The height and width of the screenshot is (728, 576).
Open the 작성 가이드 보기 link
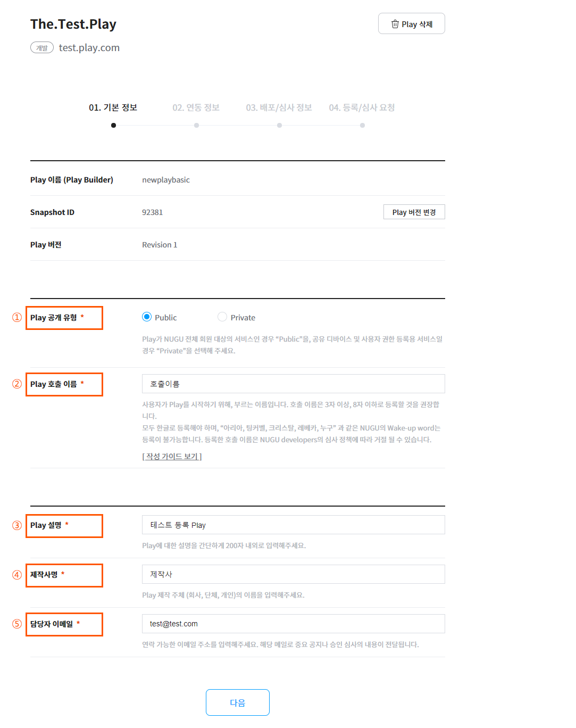pyautogui.click(x=172, y=457)
